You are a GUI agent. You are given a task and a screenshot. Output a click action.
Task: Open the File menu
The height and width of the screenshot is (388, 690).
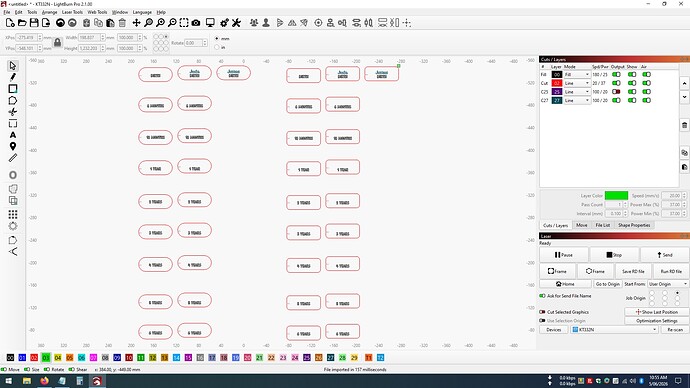(x=7, y=12)
